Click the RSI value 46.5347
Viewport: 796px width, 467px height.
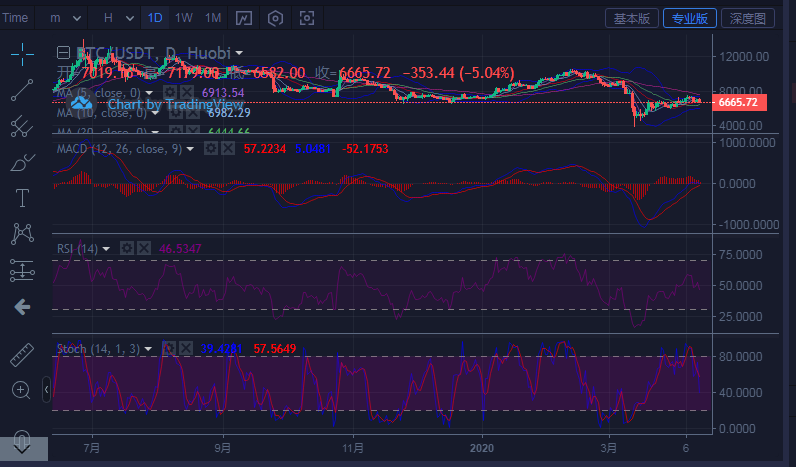pos(180,249)
